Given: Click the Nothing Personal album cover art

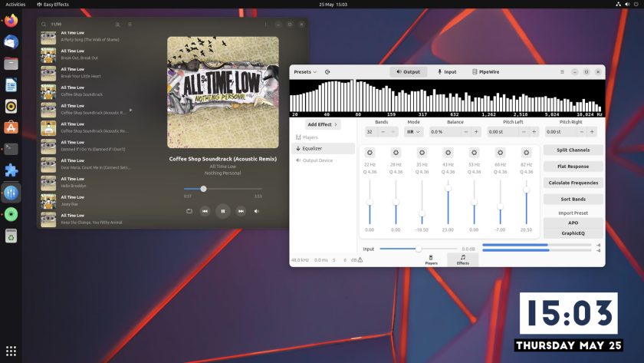Looking at the screenshot, I should coord(222,93).
